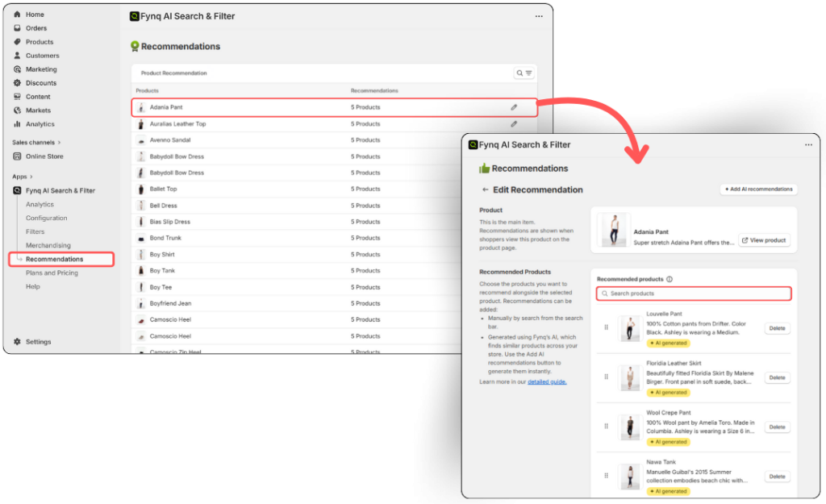Expand the Apps section chevron

pos(31,177)
